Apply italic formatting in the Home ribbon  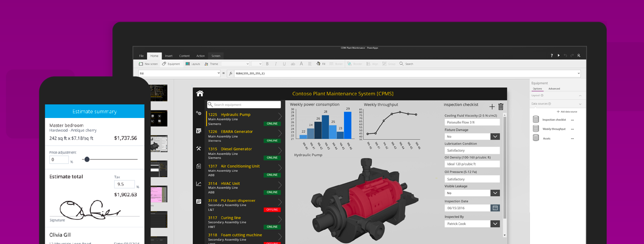276,63
